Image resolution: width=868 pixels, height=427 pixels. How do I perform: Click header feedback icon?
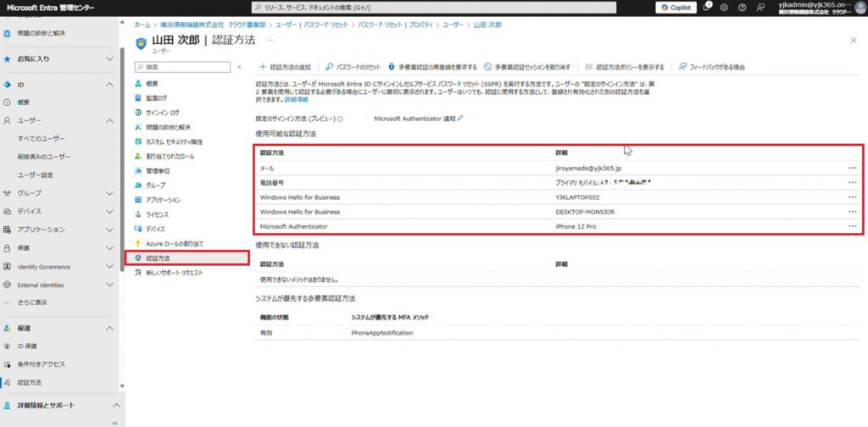(760, 8)
